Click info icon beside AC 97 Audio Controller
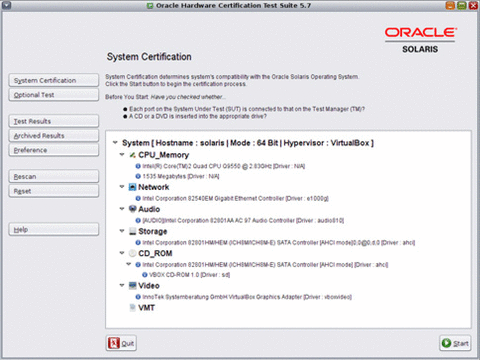This screenshot has height=360, width=480. (138, 220)
